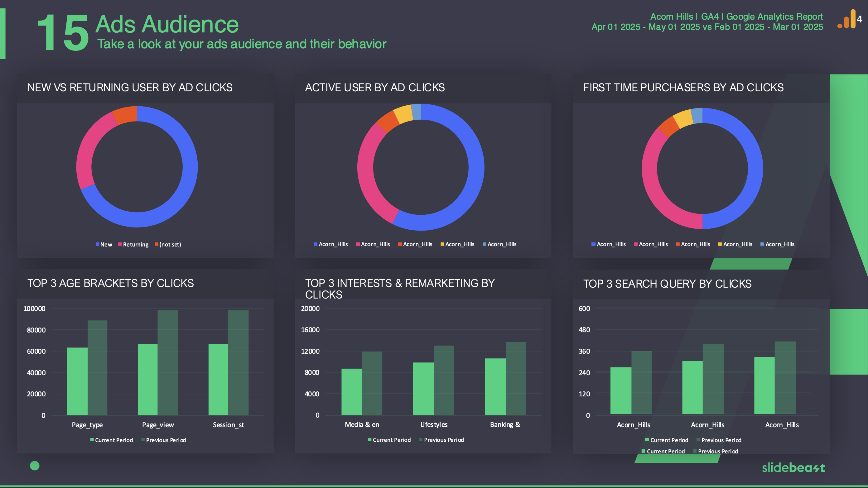Click the Session_st axis label
868x488 pixels.
point(228,425)
